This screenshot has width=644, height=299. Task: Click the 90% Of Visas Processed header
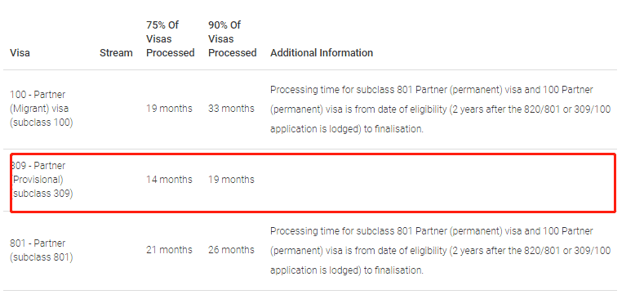coord(233,39)
